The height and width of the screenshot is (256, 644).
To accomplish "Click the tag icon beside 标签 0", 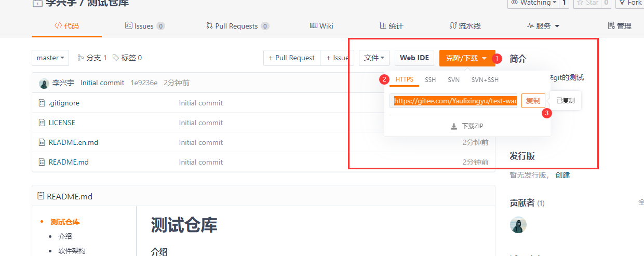I will [116, 58].
